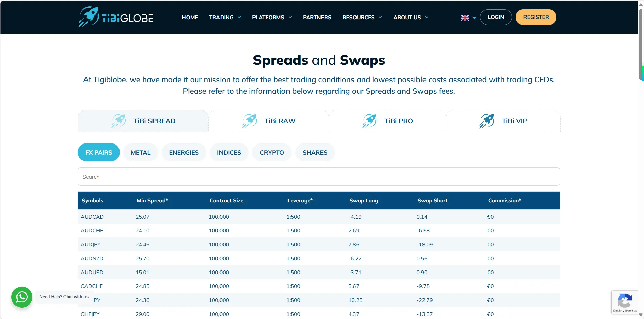Expand the PLATFORMS menu chevron

point(290,17)
